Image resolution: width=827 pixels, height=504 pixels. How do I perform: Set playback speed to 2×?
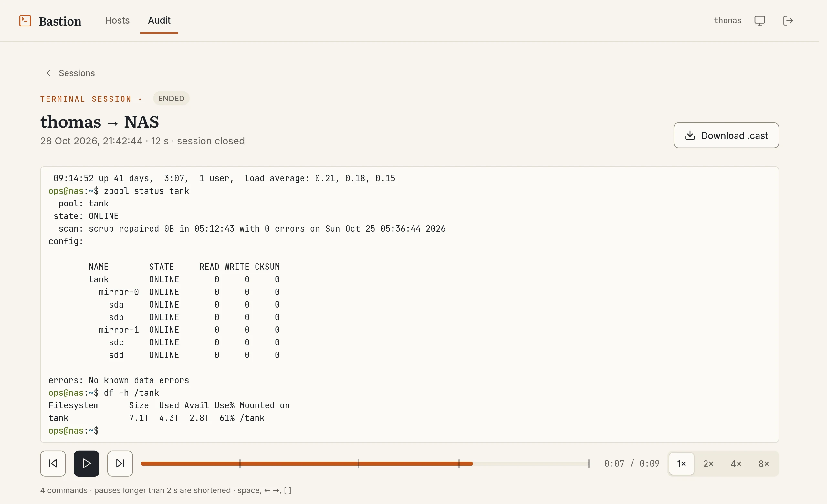point(708,463)
